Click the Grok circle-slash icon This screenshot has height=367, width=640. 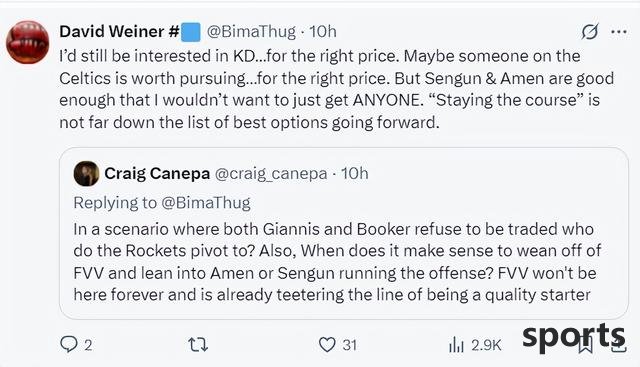coord(590,31)
